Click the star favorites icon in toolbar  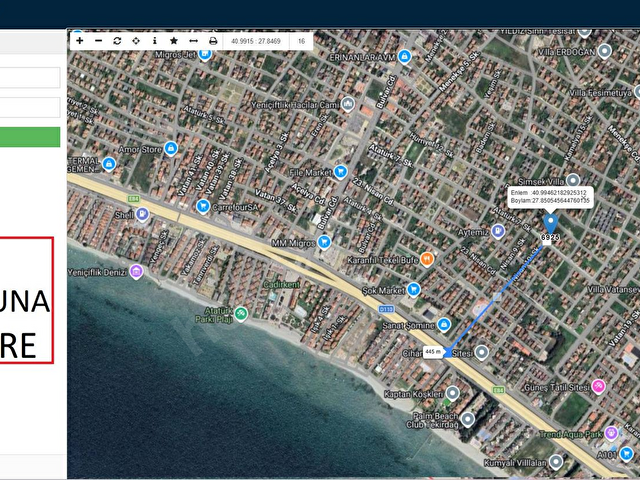point(174,41)
